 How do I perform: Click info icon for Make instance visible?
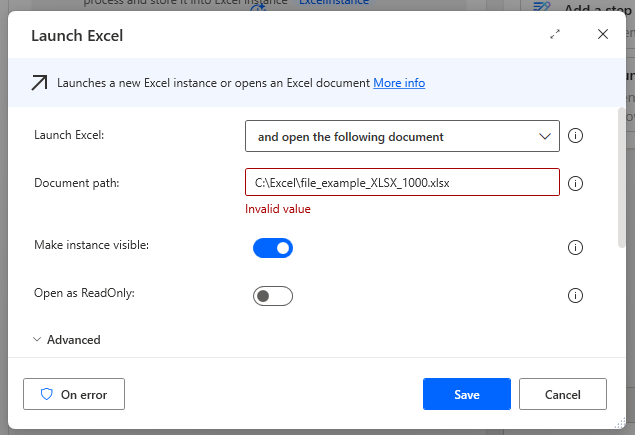click(575, 248)
